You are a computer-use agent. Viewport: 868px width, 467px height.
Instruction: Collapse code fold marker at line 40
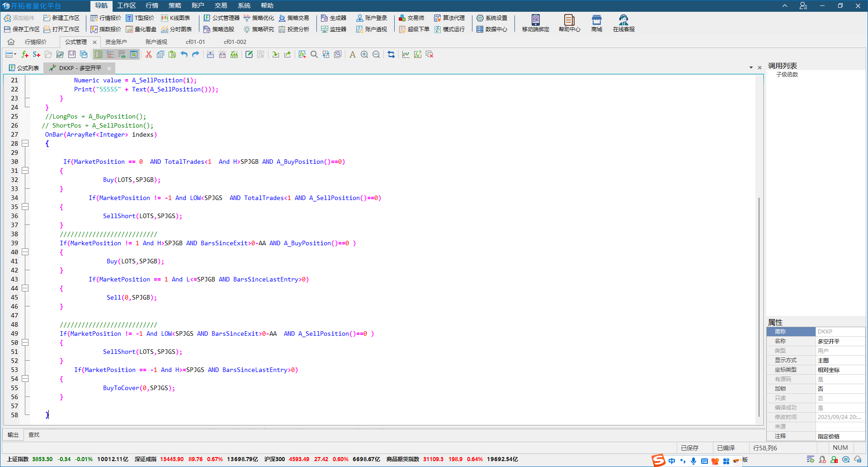pyautogui.click(x=25, y=252)
